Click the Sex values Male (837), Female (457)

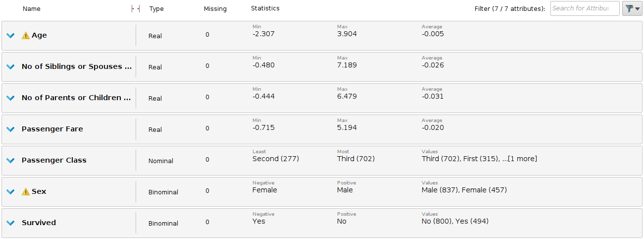tap(464, 190)
